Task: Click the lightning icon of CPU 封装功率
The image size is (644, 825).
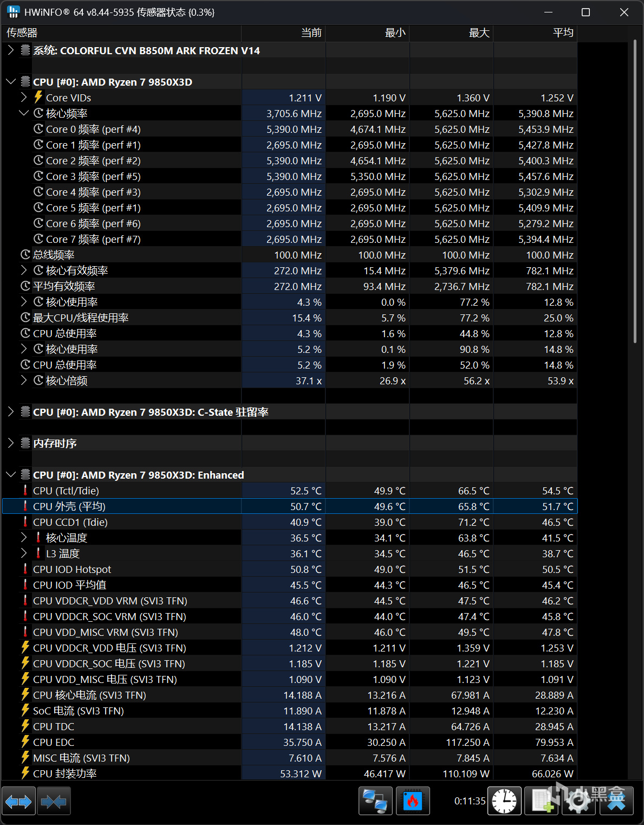Action: click(25, 774)
